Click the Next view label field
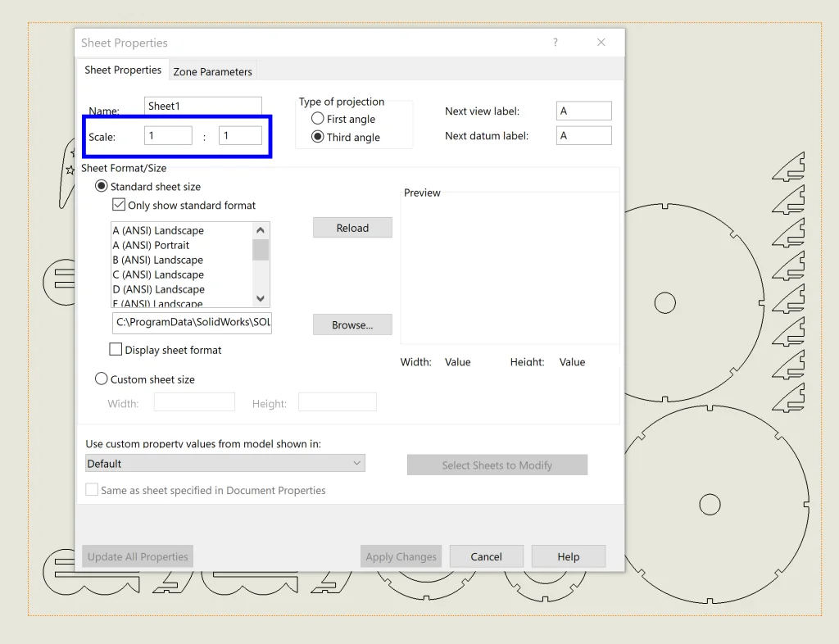Viewport: 839px width, 644px height. pos(583,111)
